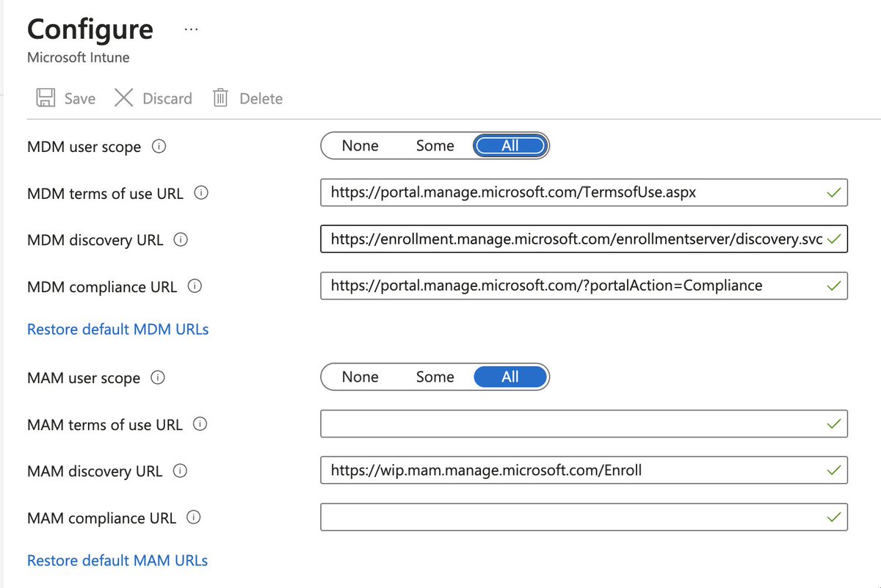The width and height of the screenshot is (881, 588).
Task: Click the checkmark in MAM discovery URL field
Action: (833, 471)
